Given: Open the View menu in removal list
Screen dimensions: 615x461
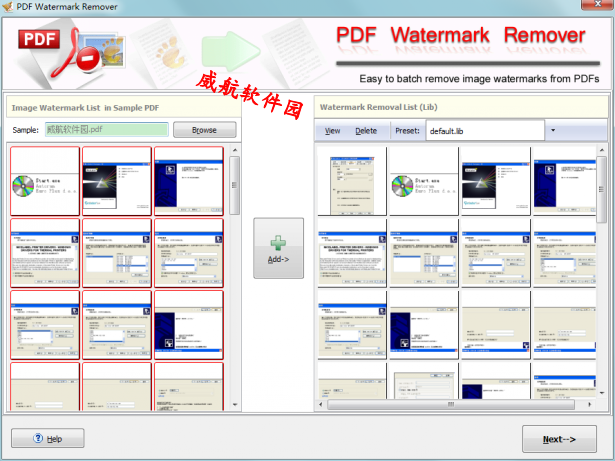Looking at the screenshot, I should (332, 131).
